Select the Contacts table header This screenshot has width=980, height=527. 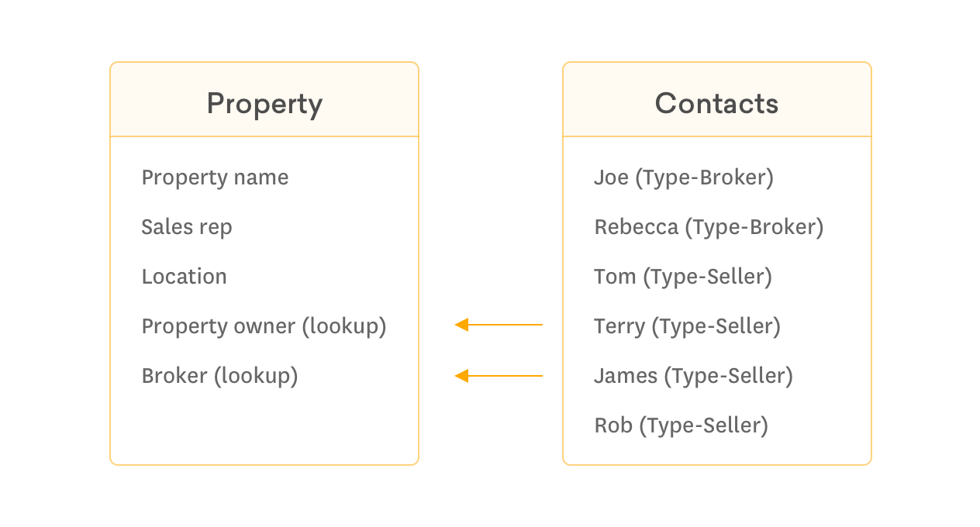[717, 100]
